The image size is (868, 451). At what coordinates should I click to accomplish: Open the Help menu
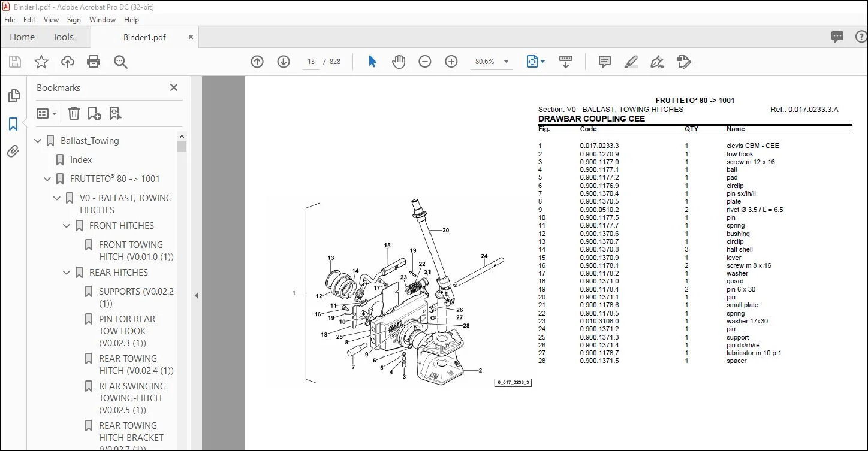[131, 20]
